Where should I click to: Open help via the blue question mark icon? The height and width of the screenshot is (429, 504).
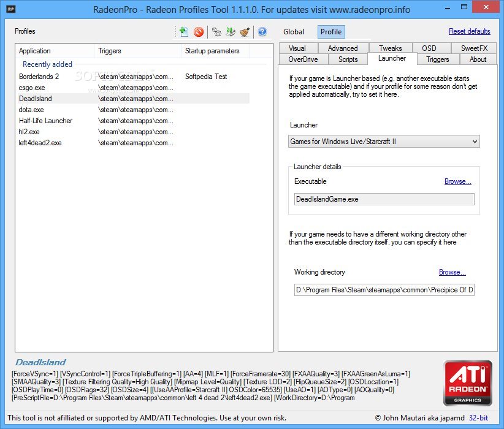[x=262, y=32]
